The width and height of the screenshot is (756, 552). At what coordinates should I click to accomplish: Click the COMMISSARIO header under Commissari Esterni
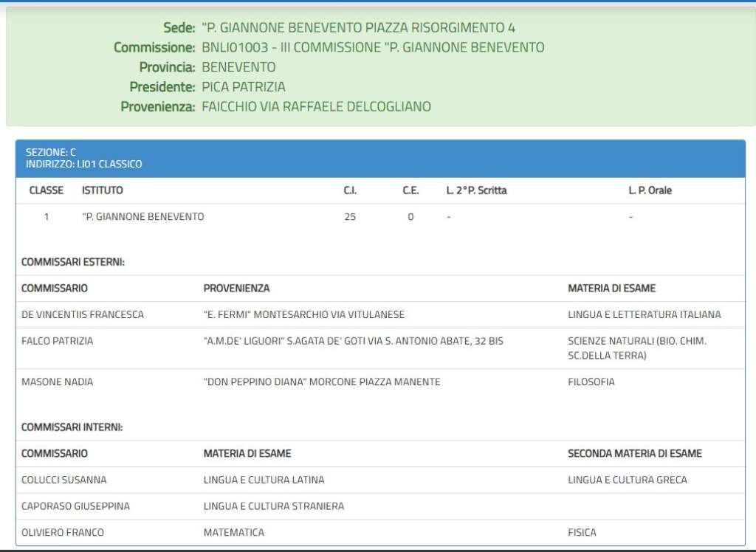55,289
